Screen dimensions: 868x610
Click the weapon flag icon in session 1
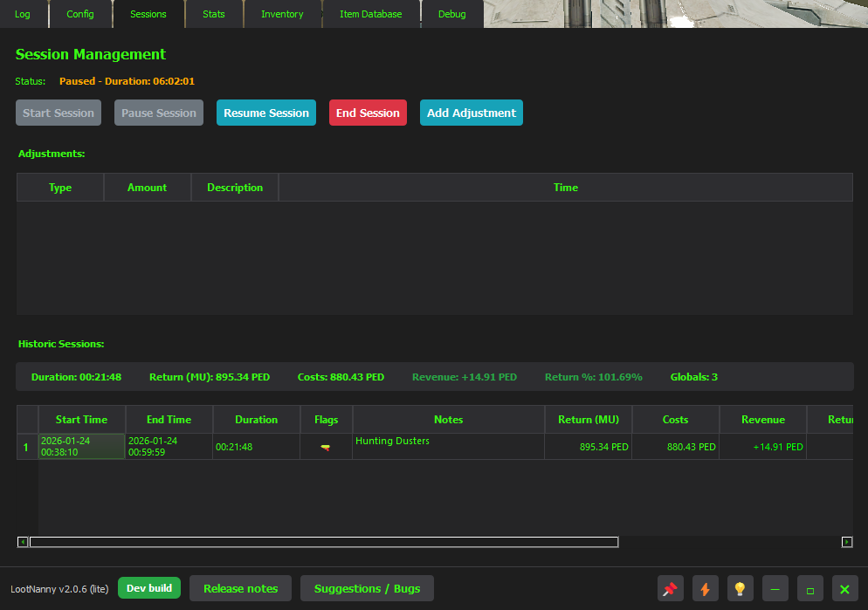[326, 447]
